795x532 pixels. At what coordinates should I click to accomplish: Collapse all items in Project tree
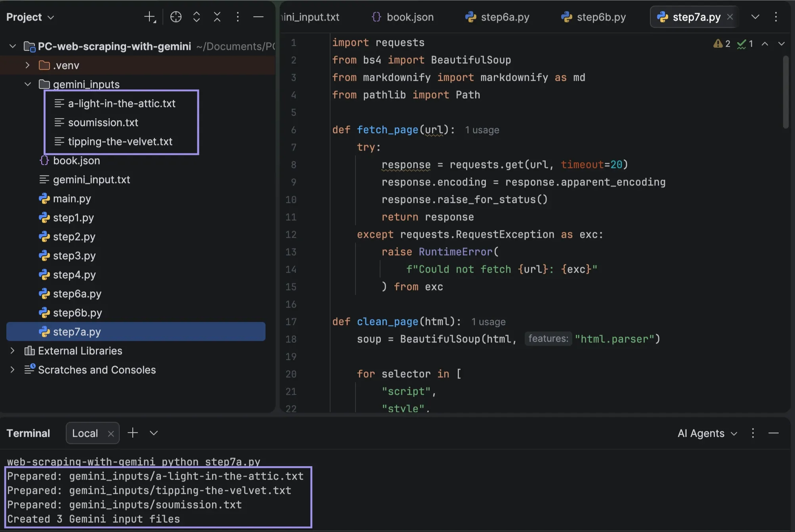pos(217,17)
